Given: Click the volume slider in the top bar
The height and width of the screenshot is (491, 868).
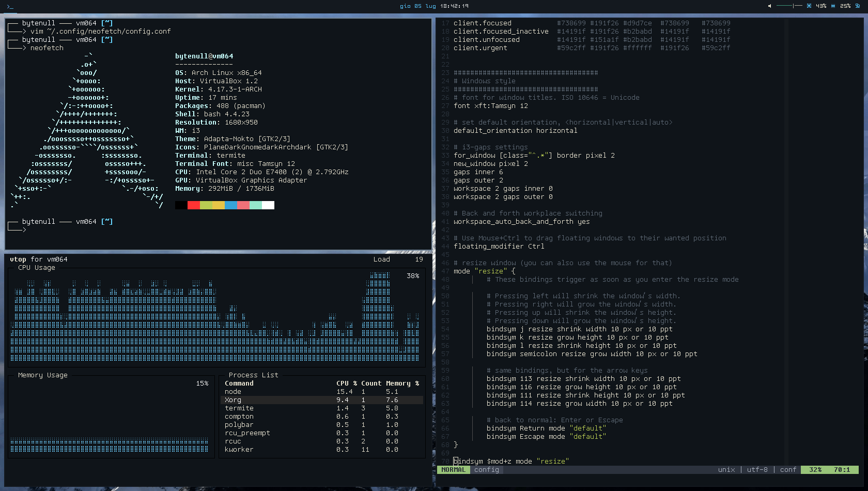Looking at the screenshot, I should click(x=789, y=6).
